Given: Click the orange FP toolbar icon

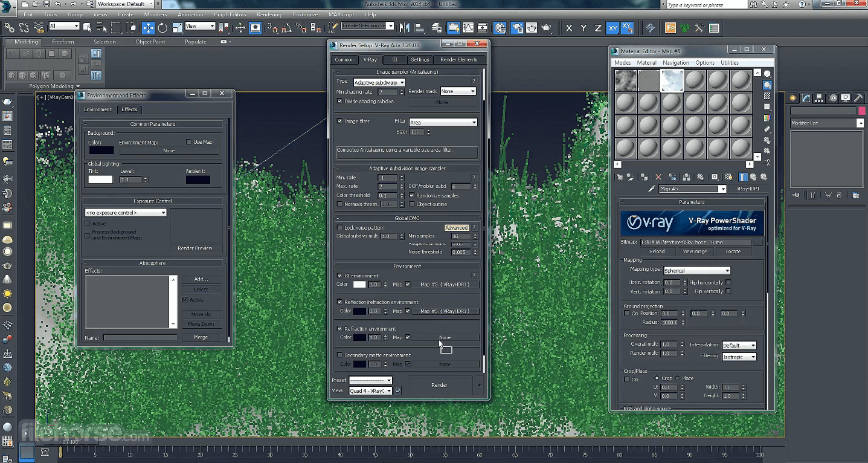Looking at the screenshot, I should (670, 28).
